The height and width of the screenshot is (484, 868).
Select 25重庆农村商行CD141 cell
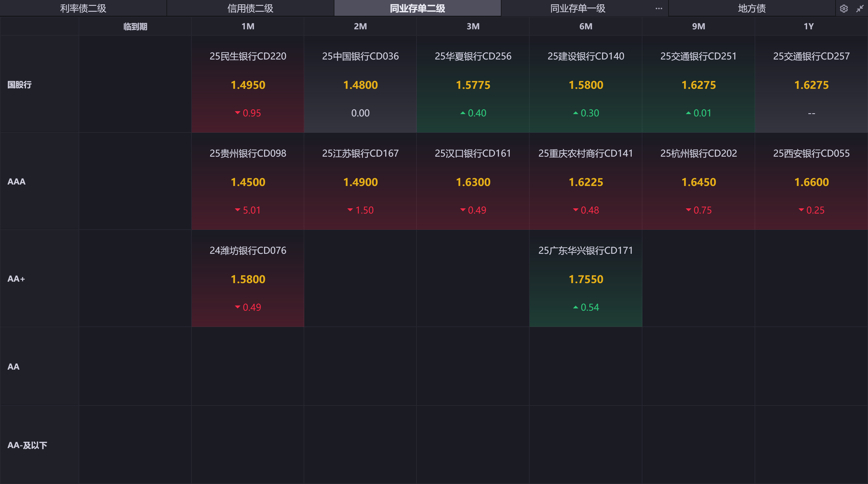pyautogui.click(x=586, y=181)
